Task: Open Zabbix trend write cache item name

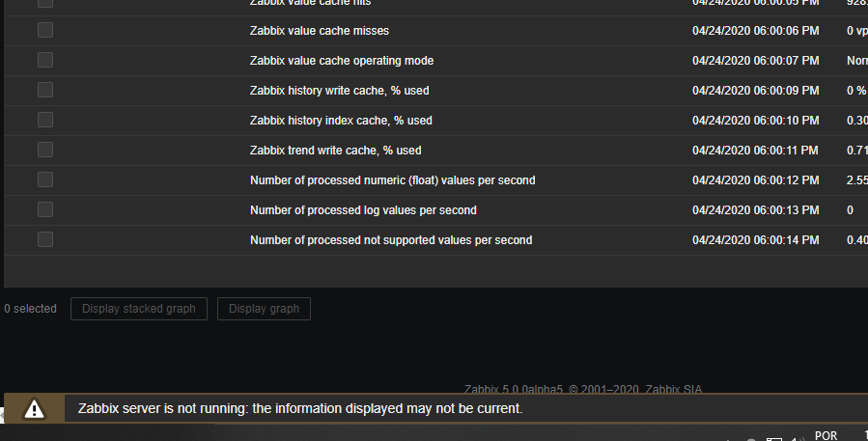Action: point(335,151)
